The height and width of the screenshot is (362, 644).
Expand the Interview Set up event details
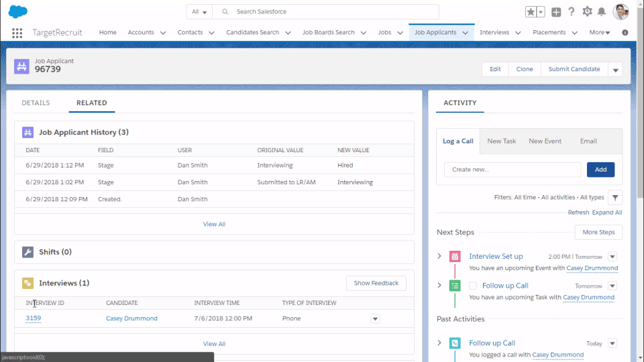click(x=439, y=256)
